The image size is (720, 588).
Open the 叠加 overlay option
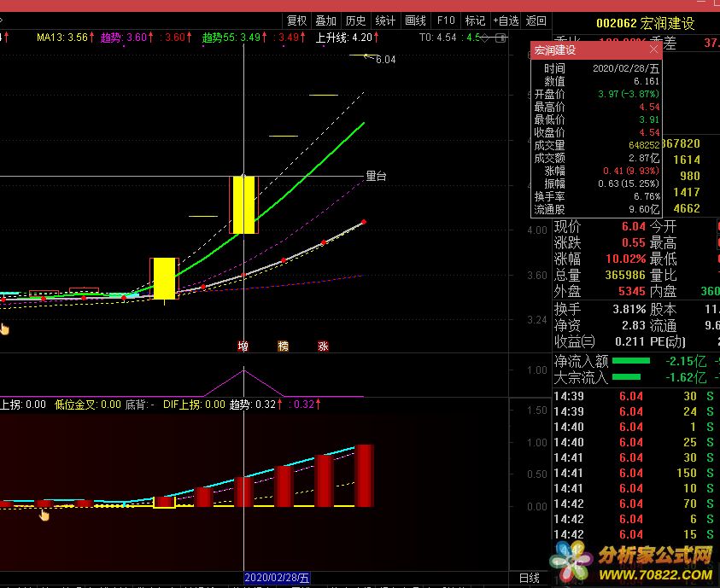tap(325, 21)
